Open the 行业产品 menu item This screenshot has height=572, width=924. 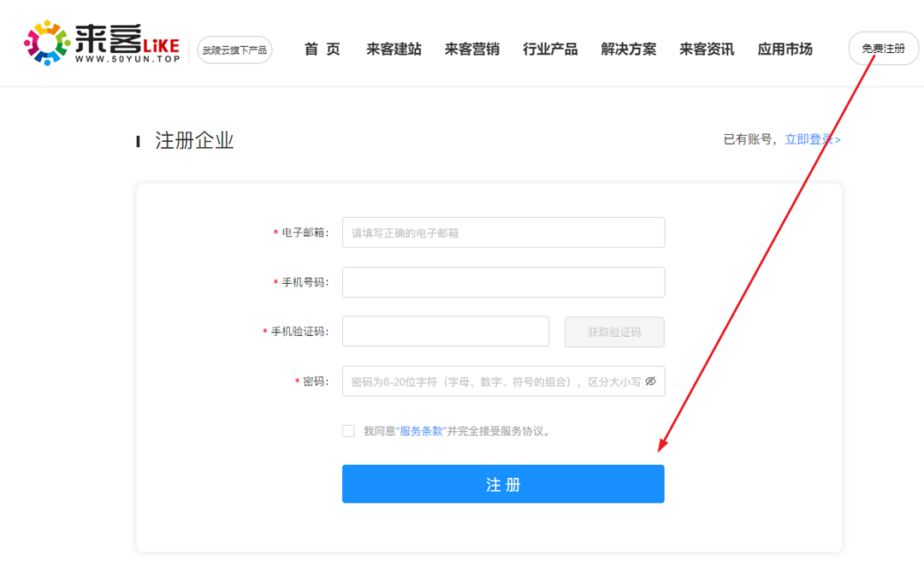click(550, 49)
